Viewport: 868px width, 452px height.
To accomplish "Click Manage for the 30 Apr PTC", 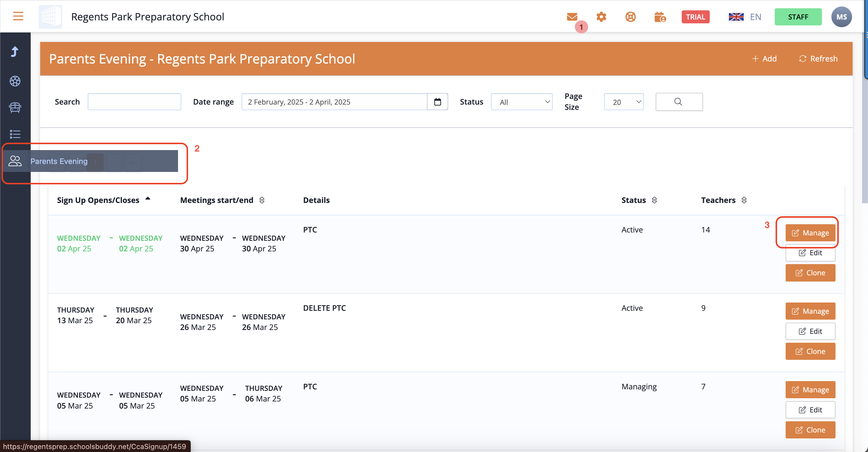I will pos(810,233).
